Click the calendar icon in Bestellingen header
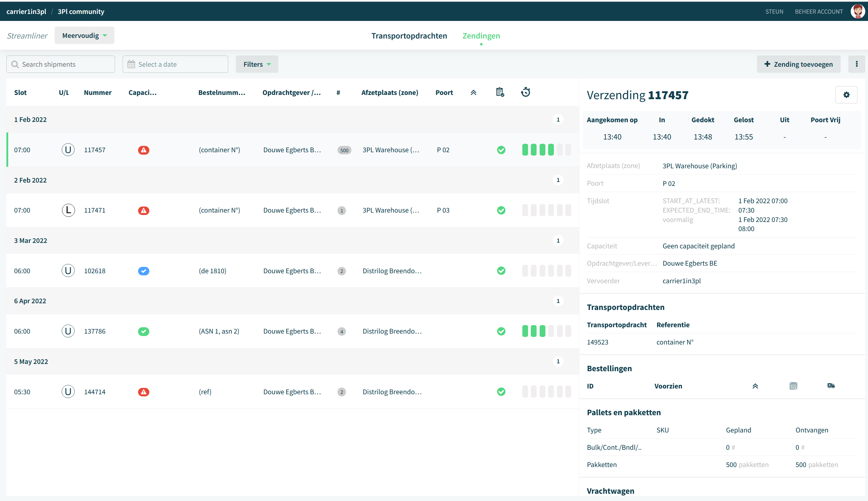The height and width of the screenshot is (501, 868). [793, 386]
